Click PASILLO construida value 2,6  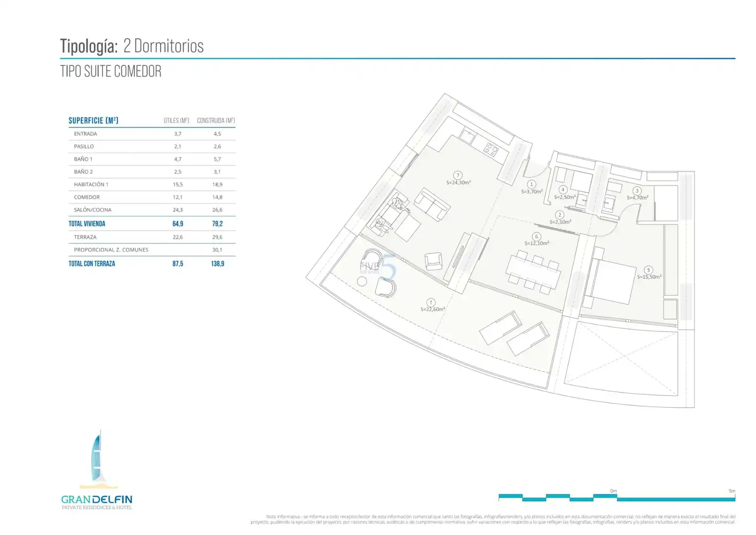point(217,147)
